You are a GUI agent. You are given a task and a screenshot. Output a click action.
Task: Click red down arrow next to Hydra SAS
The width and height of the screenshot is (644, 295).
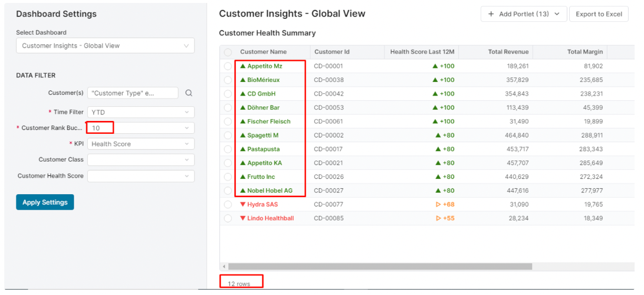[x=243, y=205]
